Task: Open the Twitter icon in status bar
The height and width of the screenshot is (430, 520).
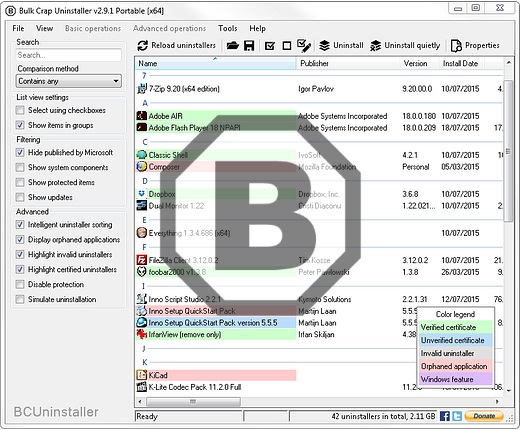Action: 457,416
